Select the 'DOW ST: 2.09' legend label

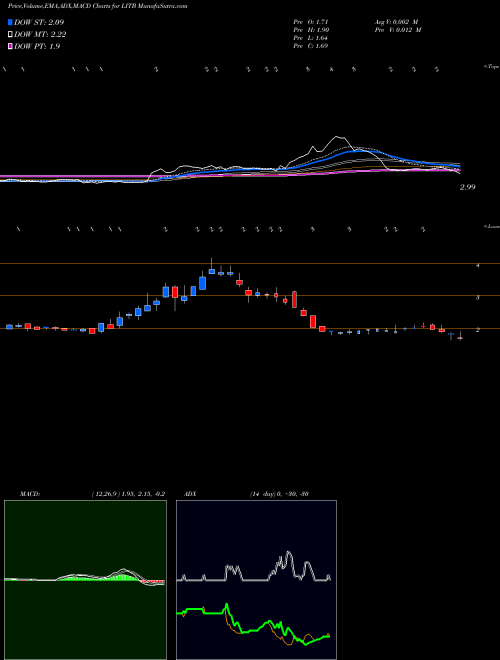(39, 22)
